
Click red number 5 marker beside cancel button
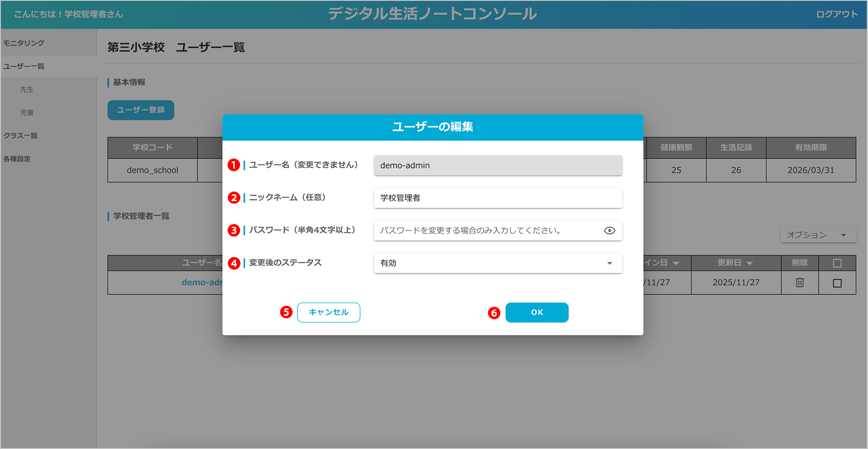click(x=286, y=312)
